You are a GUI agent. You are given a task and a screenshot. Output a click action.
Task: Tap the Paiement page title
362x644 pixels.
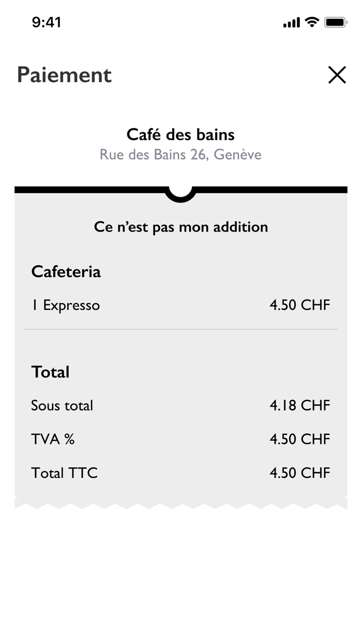pos(64,75)
